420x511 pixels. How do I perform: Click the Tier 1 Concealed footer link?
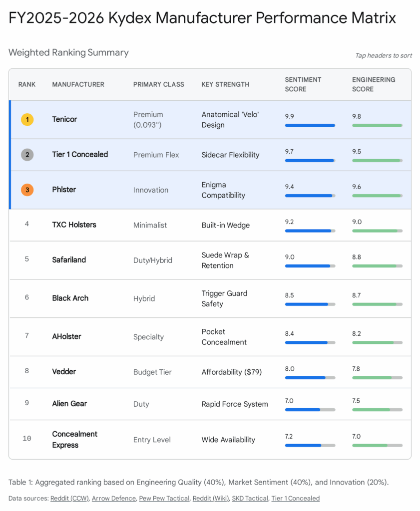[x=296, y=498]
